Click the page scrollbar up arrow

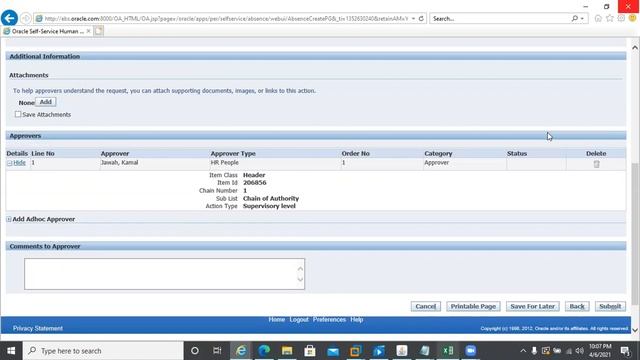point(635,47)
